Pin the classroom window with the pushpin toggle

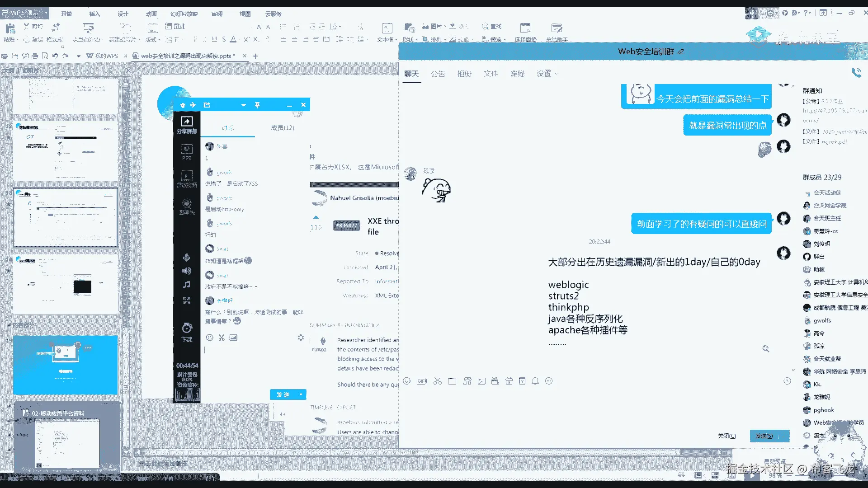(257, 105)
